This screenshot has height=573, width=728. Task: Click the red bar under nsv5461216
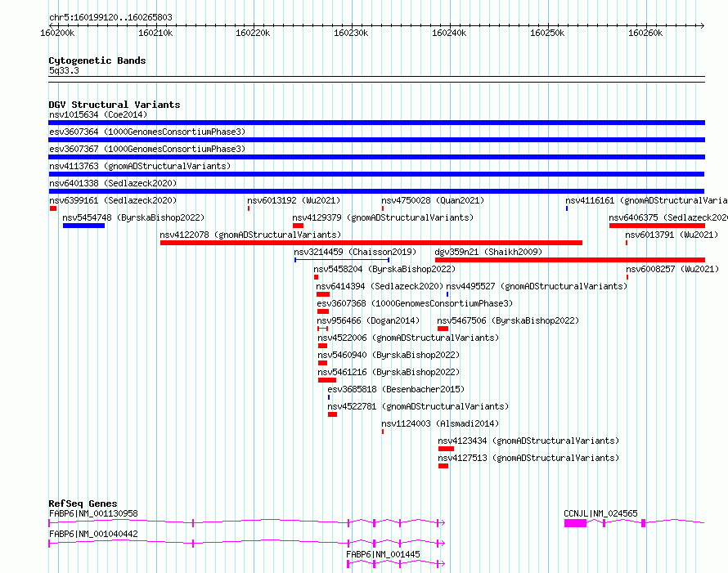click(327, 380)
